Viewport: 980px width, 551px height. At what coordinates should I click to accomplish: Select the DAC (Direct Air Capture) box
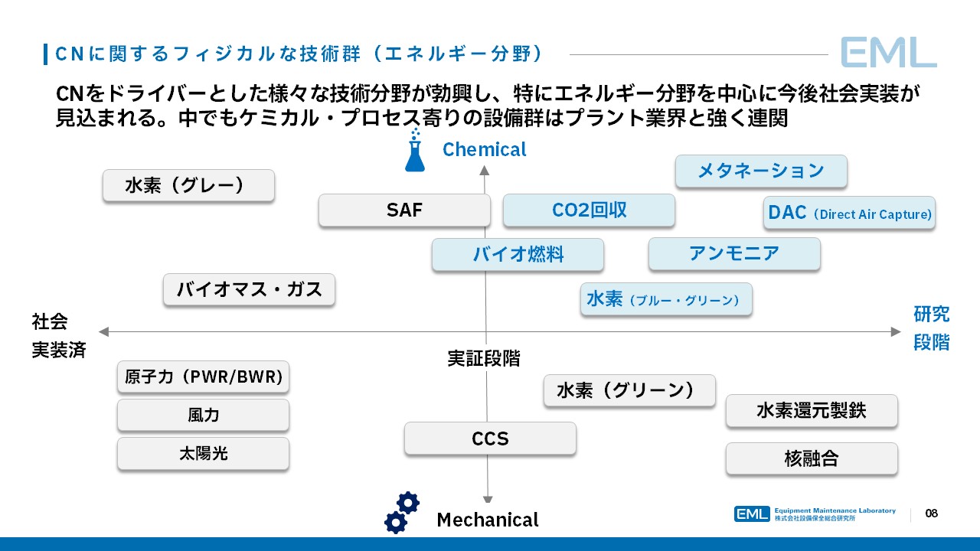click(849, 214)
